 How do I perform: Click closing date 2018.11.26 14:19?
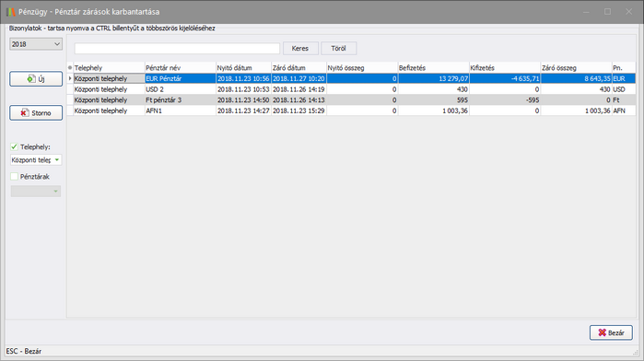tap(299, 89)
